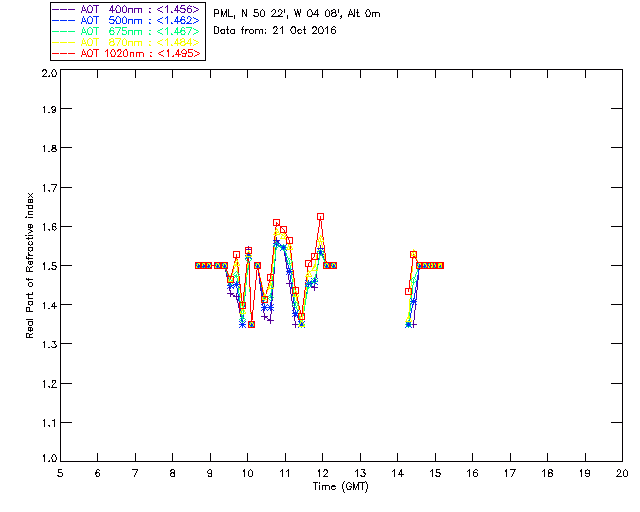Select the AOT 500nm legend entry
Image resolution: width=640 pixels, height=512 pixels.
[126, 20]
